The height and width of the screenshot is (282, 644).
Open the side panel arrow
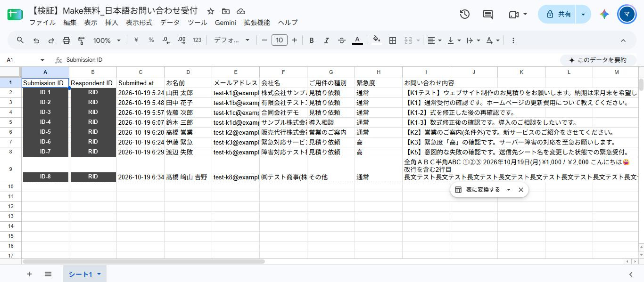coord(631,274)
